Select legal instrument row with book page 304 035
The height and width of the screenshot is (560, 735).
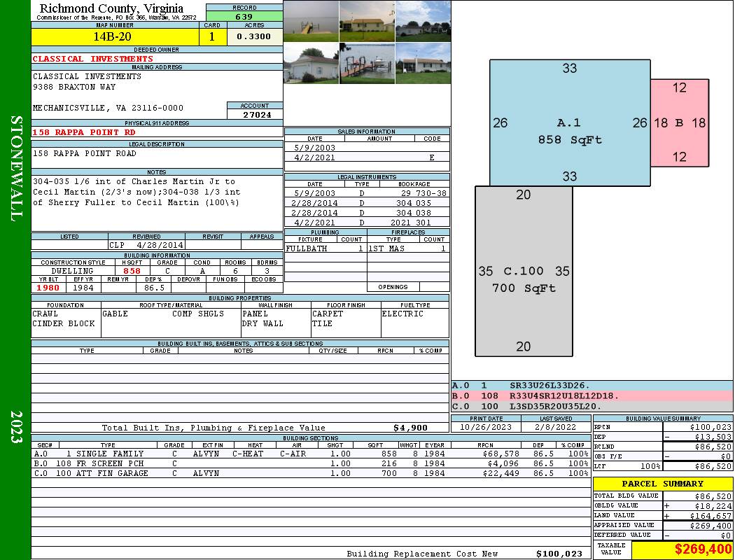pyautogui.click(x=367, y=203)
